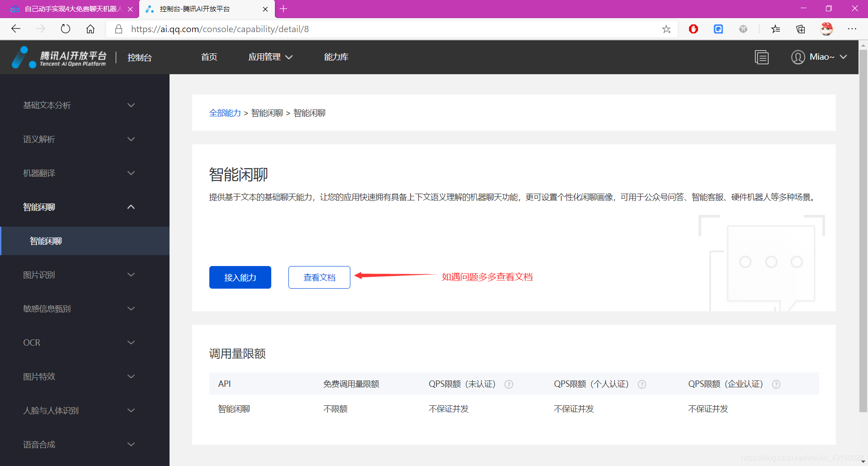Click the 查看文档 button

pos(319,277)
